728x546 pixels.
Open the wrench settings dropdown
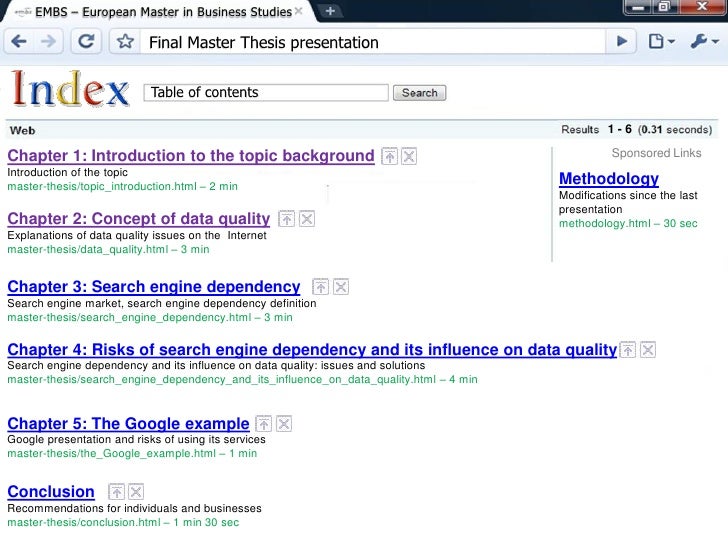pyautogui.click(x=705, y=42)
